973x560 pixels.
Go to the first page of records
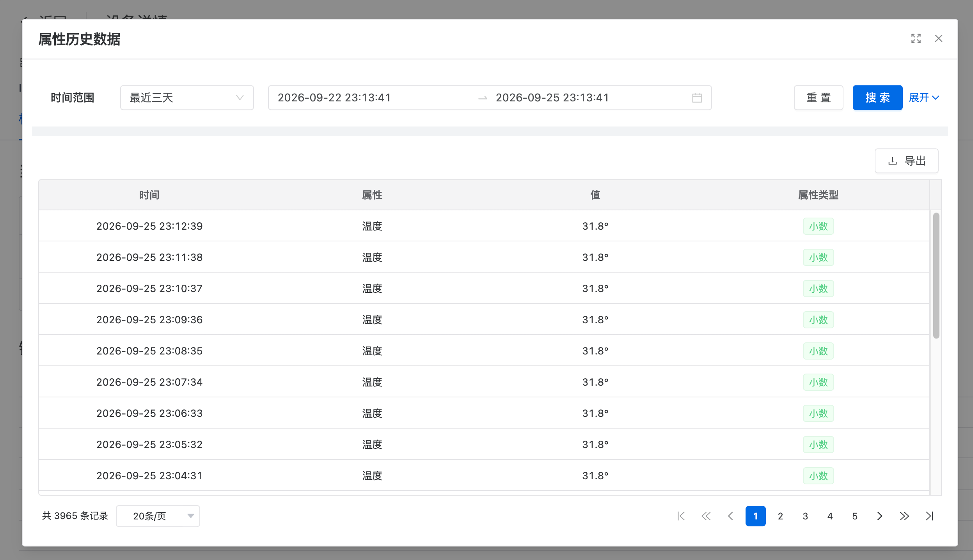click(x=681, y=516)
